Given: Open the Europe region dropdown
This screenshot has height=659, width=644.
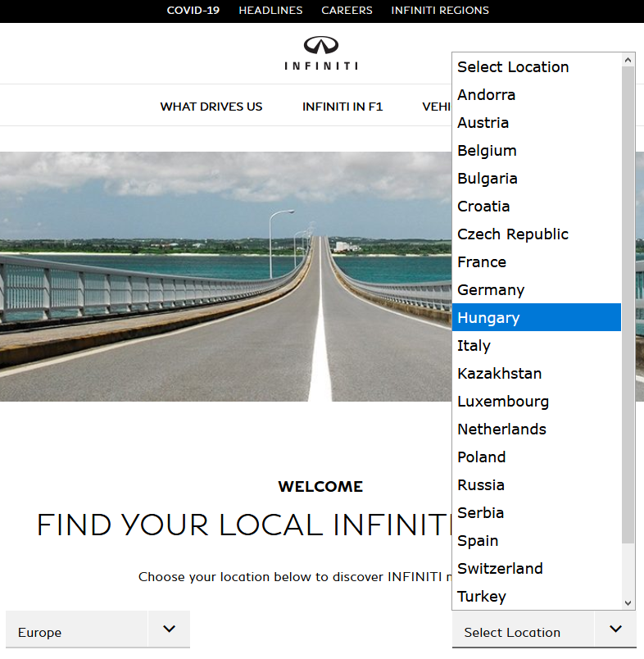Looking at the screenshot, I should [98, 629].
